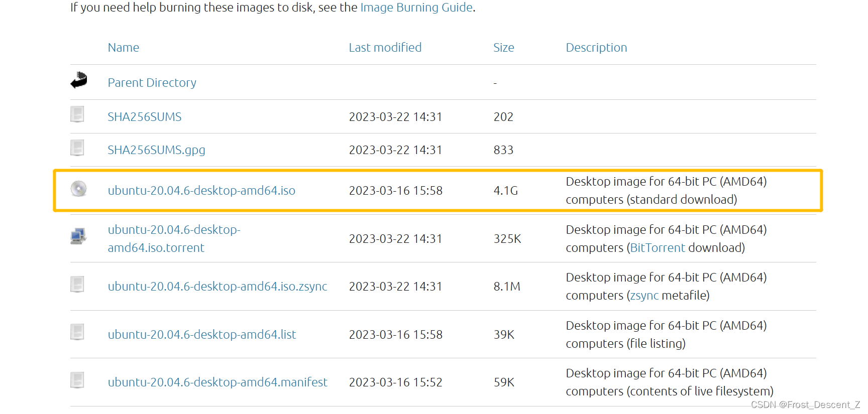868x414 pixels.
Task: Click the "standard download" description text
Action: 682,200
